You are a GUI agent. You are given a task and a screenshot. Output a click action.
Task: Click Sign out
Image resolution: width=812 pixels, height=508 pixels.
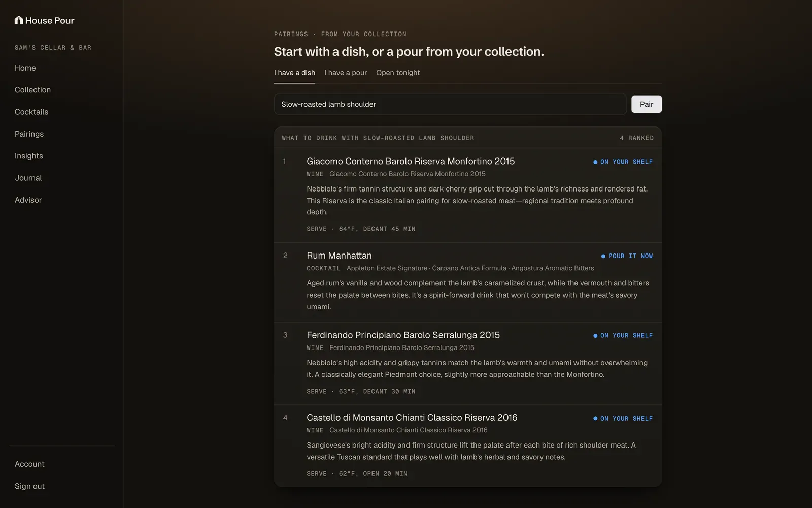tap(29, 486)
